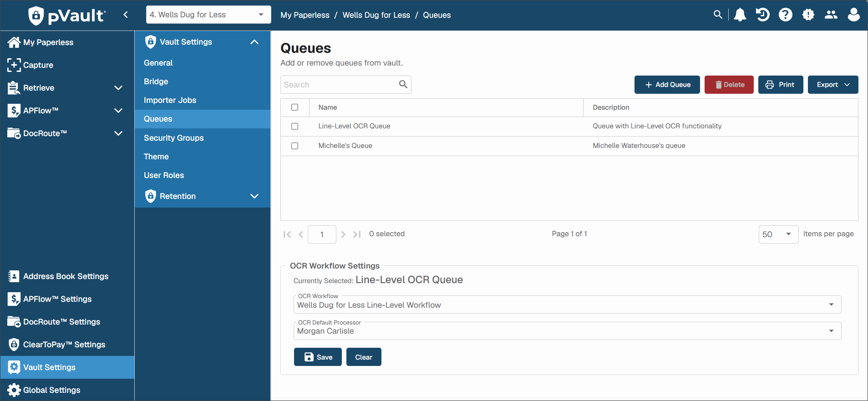This screenshot has height=401, width=868.
Task: Click the APFlow Settings icon
Action: click(14, 299)
